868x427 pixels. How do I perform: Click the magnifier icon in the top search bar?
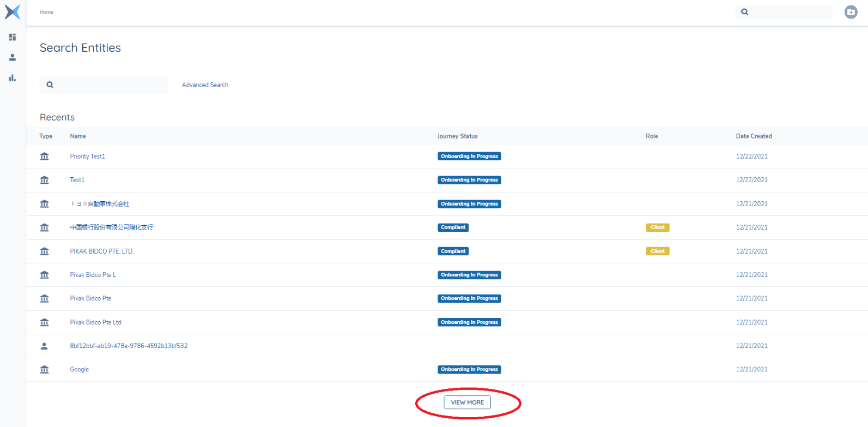pos(744,12)
